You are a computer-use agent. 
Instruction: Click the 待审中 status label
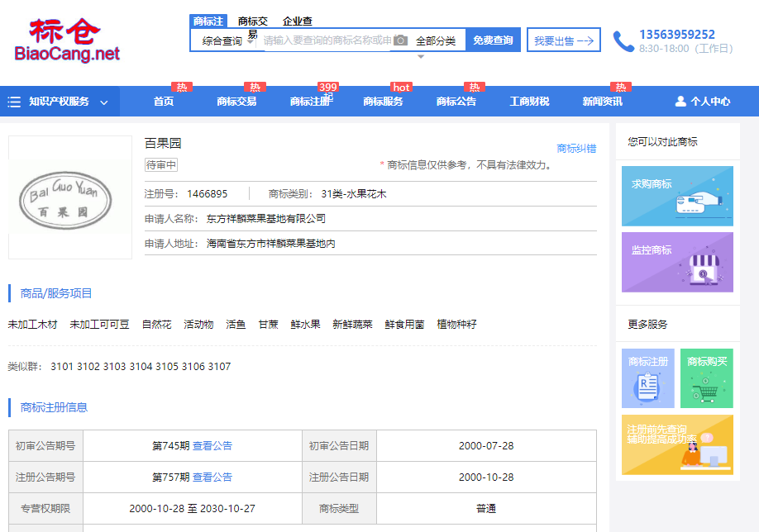click(161, 165)
